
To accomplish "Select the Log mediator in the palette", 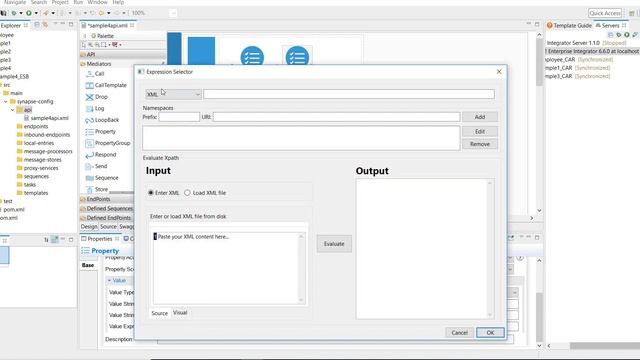I will (x=95, y=109).
